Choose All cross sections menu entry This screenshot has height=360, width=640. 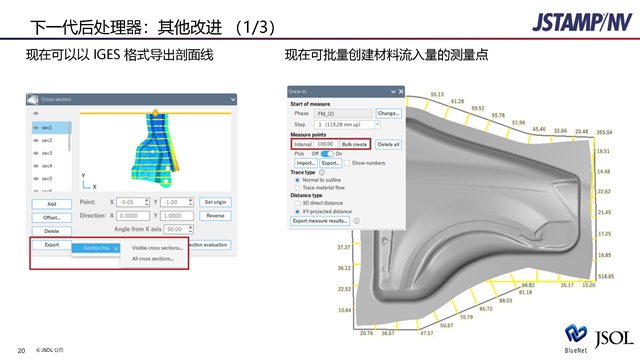pos(153,259)
